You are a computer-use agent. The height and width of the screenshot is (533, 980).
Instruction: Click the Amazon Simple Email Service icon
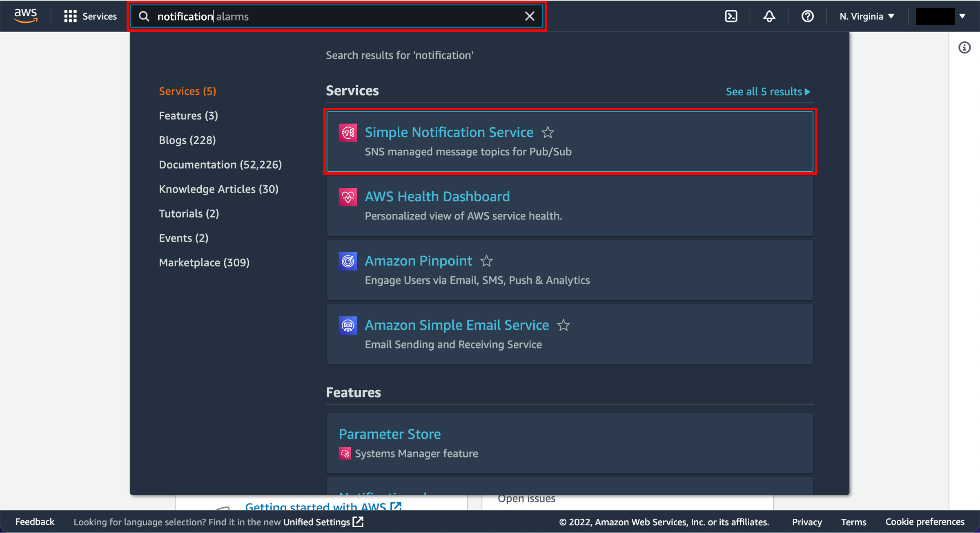[347, 325]
